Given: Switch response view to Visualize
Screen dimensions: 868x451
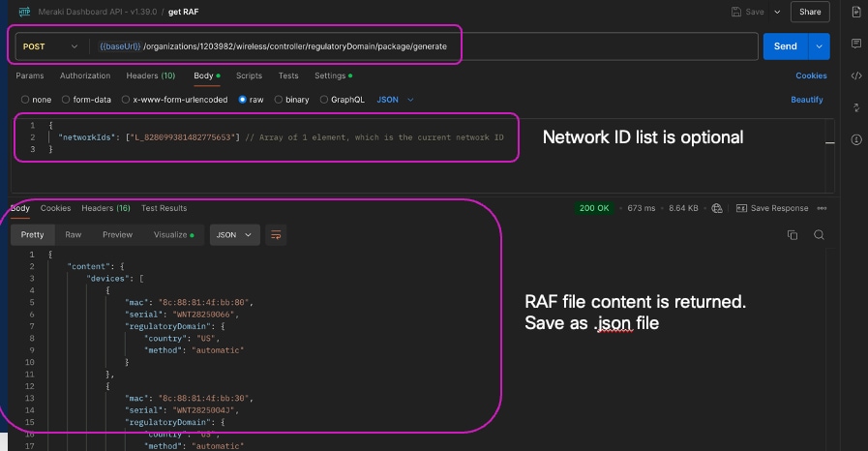Looking at the screenshot, I should pyautogui.click(x=173, y=234).
